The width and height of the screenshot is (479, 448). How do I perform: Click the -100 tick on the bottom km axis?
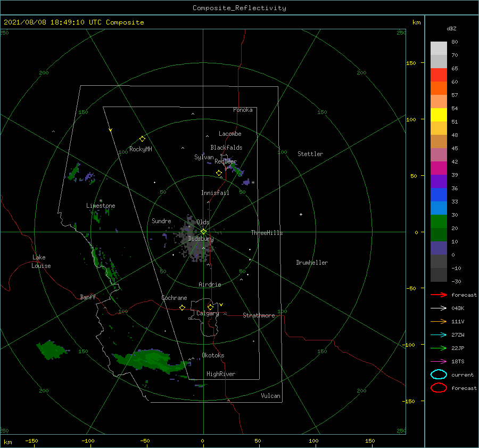click(x=88, y=441)
